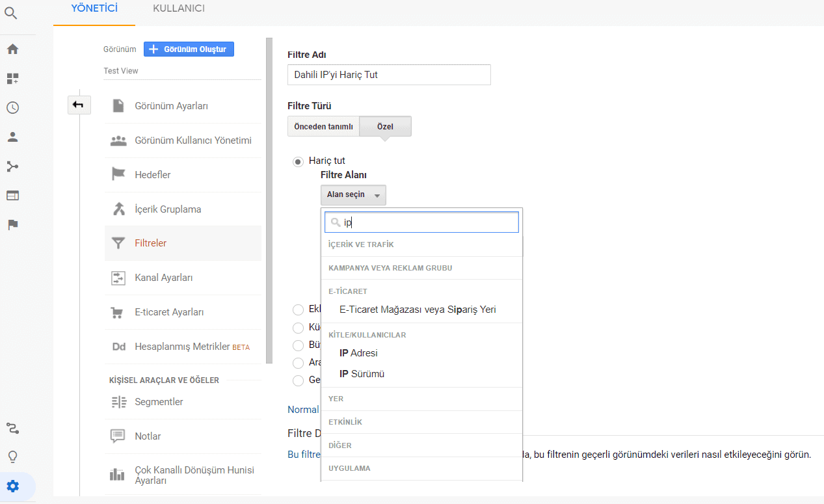Select the last radio button in filter types
This screenshot has height=504, width=824.
point(298,380)
